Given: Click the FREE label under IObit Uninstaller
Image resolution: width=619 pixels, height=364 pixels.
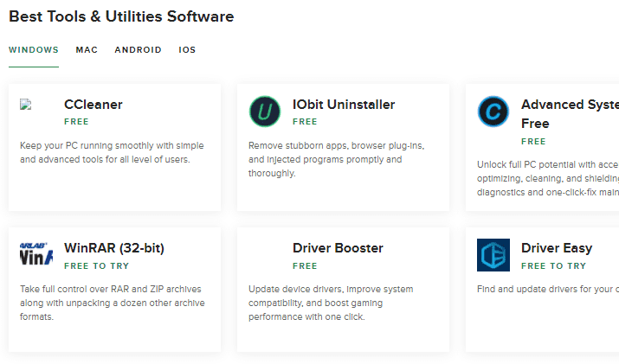Looking at the screenshot, I should click(x=305, y=122).
